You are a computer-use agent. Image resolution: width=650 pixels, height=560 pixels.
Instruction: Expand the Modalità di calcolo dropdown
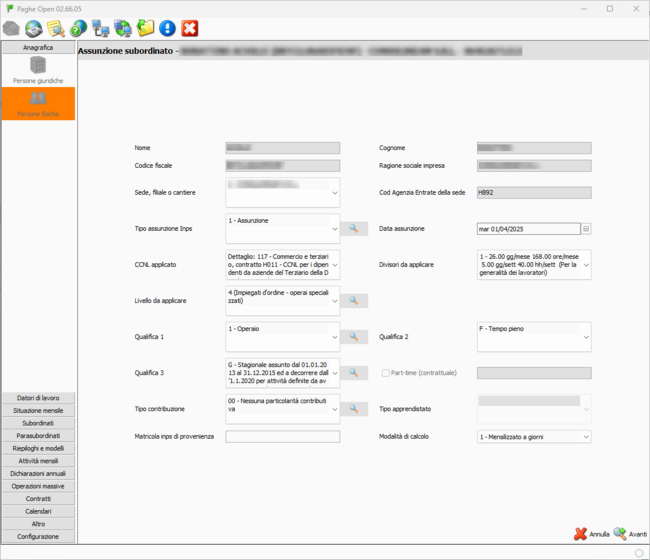(585, 437)
